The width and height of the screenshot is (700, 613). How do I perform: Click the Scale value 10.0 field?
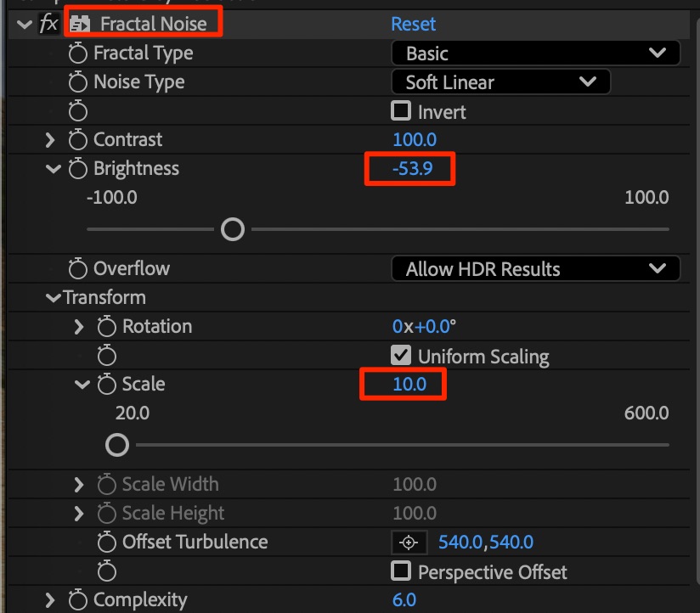point(409,385)
